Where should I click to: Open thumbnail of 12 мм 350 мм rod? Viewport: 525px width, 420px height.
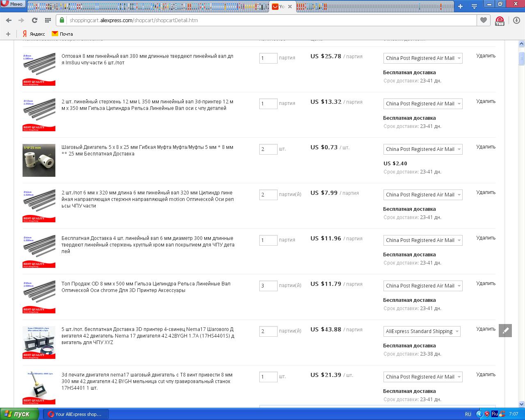coord(39,115)
